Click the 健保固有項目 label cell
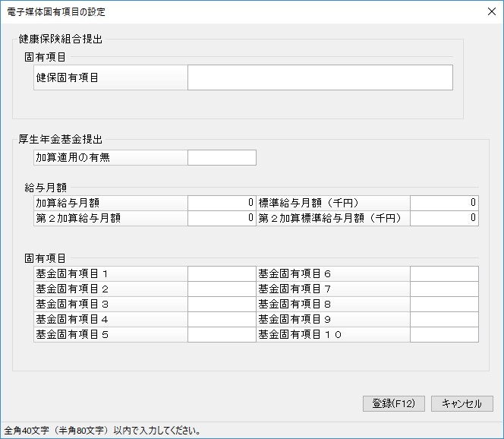The height and width of the screenshot is (439, 504). (x=111, y=77)
